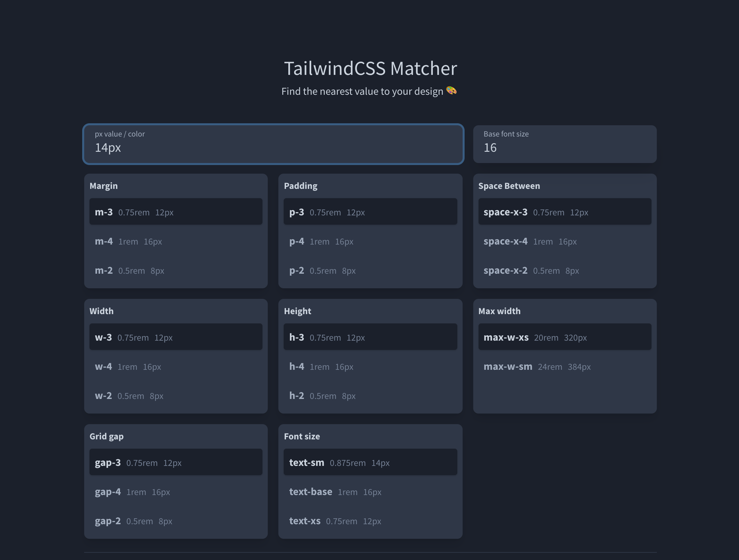Select space-x-3 in Space Between
739x560 pixels.
tap(565, 211)
